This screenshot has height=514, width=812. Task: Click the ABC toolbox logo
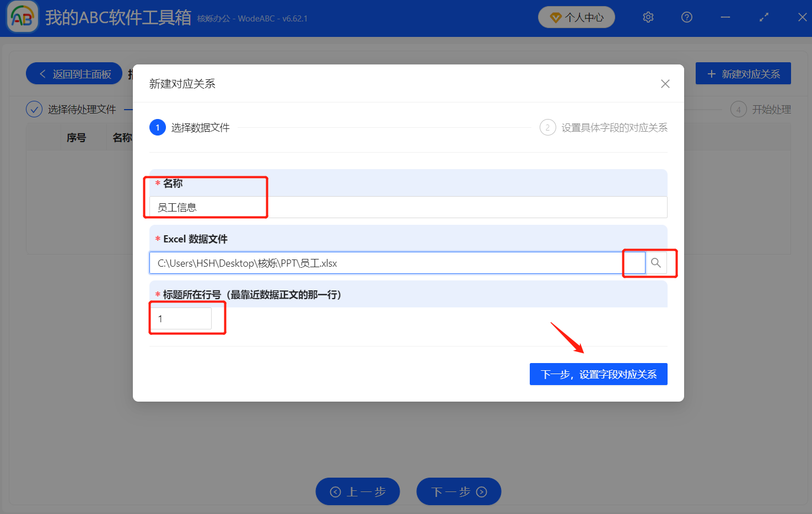(22, 17)
